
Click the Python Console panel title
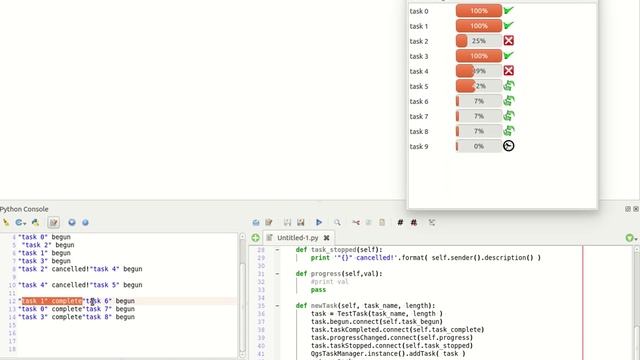click(24, 209)
